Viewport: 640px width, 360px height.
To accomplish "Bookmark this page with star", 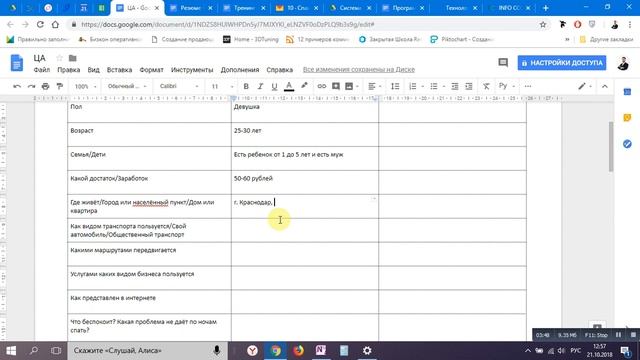I will (x=543, y=24).
